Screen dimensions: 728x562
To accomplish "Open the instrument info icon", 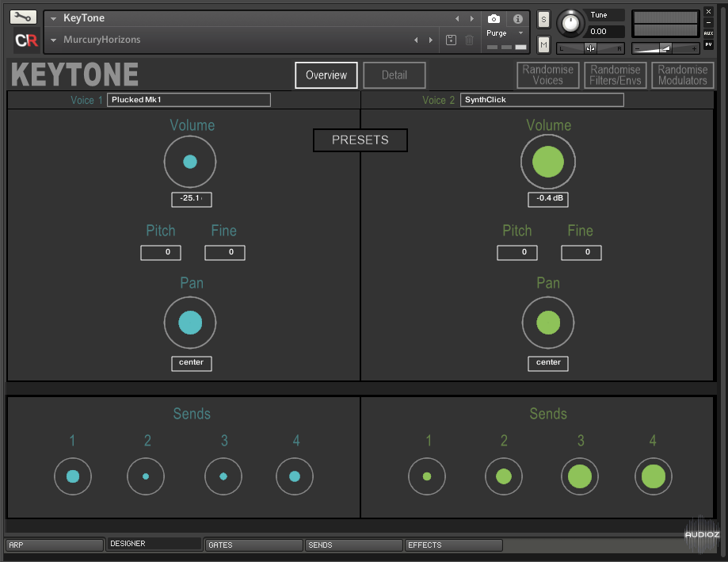I will [x=517, y=18].
